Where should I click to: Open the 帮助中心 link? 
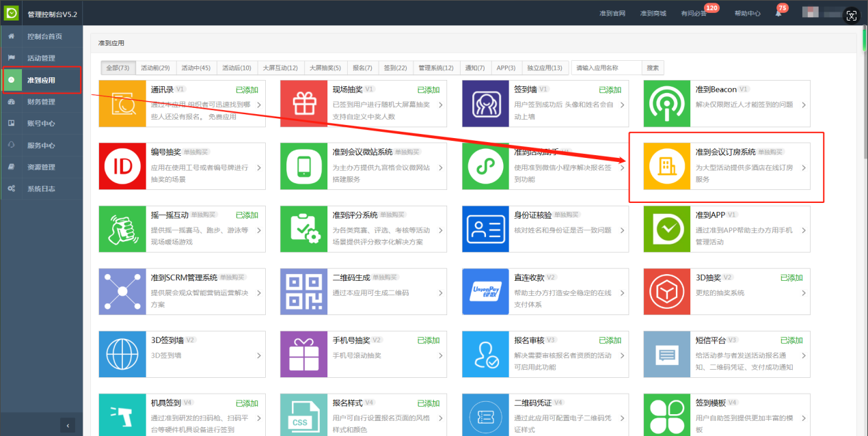747,14
